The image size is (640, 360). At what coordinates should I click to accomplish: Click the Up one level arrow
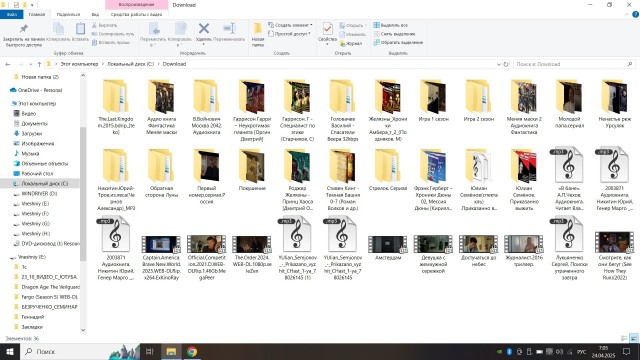pyautogui.click(x=39, y=64)
